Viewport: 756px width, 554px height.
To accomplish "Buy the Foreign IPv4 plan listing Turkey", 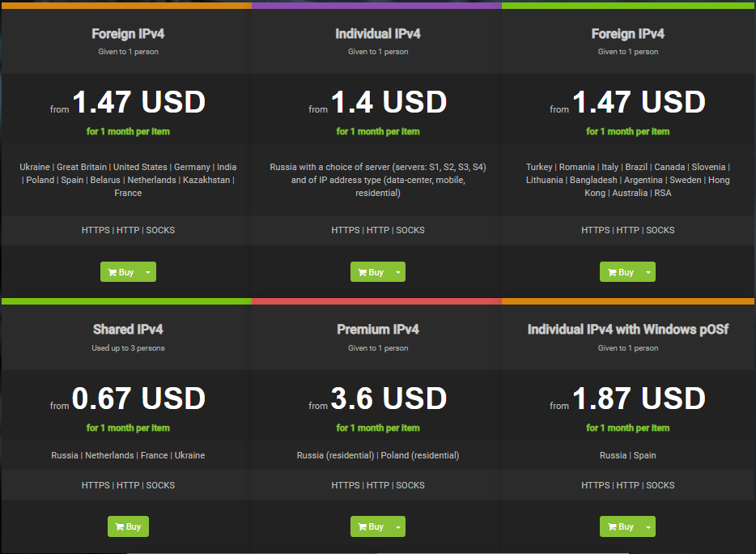I will [x=621, y=272].
